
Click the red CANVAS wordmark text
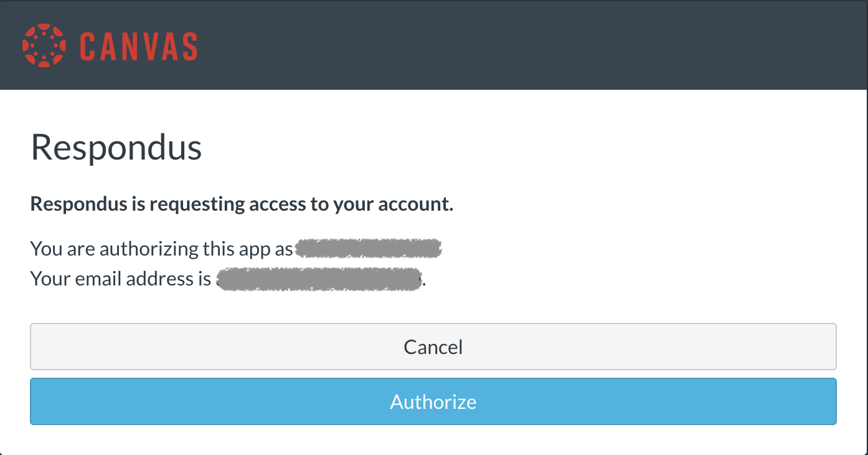138,46
